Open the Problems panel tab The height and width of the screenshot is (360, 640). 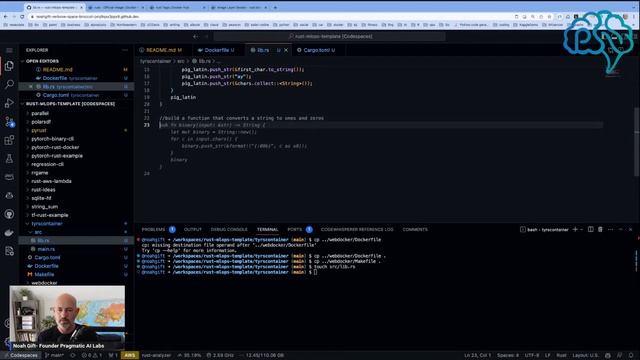[x=153, y=229]
